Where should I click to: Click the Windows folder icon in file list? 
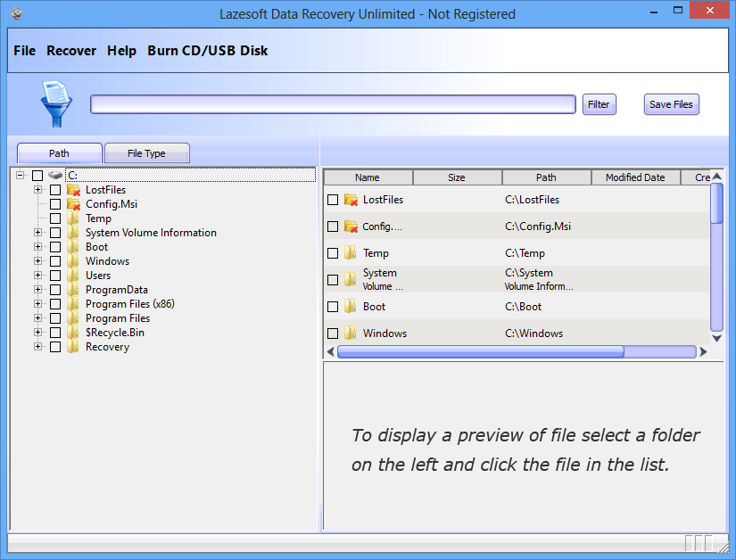click(351, 333)
